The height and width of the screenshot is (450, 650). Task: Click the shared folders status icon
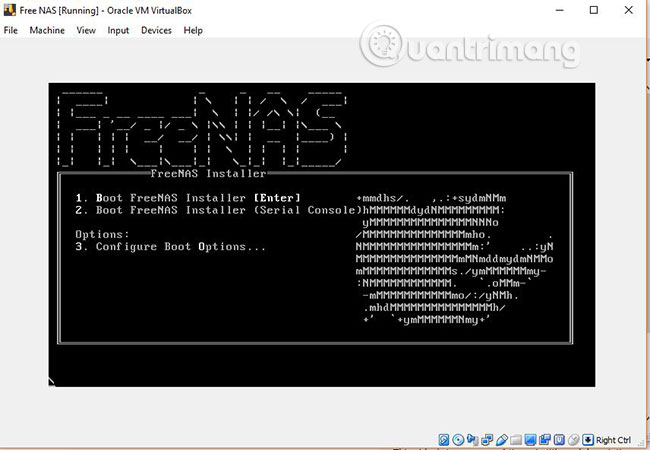pyautogui.click(x=516, y=440)
